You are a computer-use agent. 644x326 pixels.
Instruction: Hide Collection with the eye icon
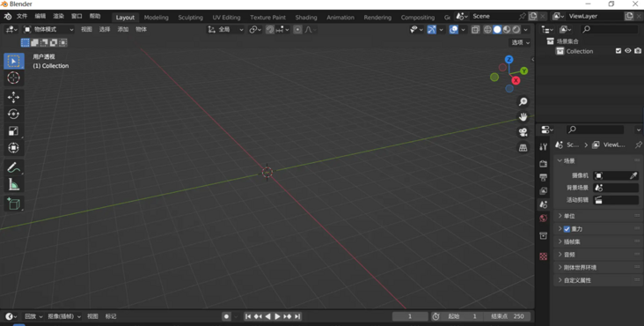pyautogui.click(x=628, y=51)
